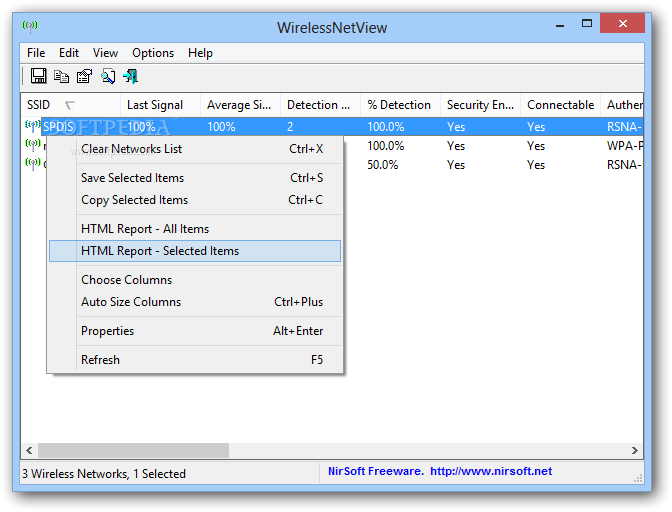Click the horizontal scrollbar left arrow
Image resolution: width=672 pixels, height=512 pixels.
coord(29,450)
